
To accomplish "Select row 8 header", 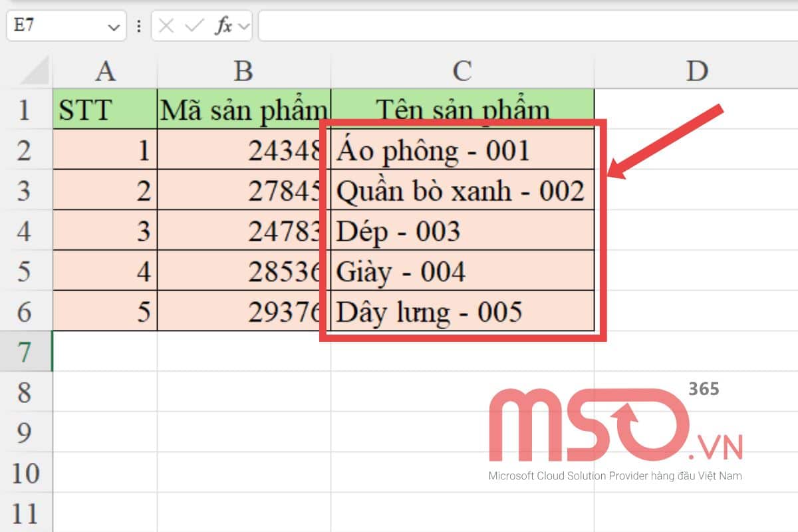I will (26, 392).
